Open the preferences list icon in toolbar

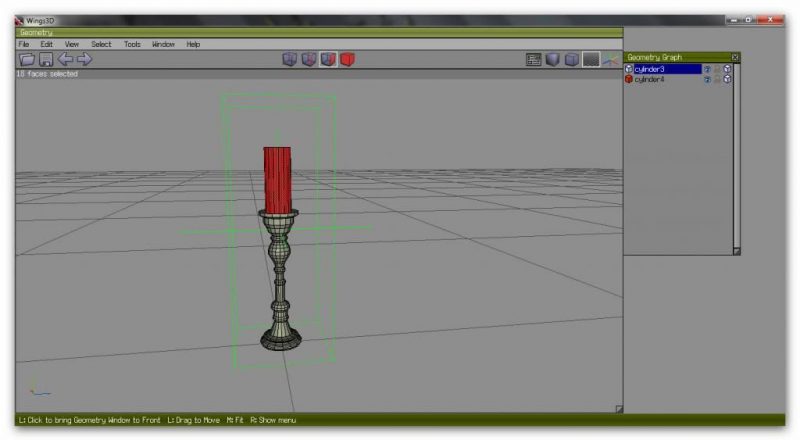[534, 59]
